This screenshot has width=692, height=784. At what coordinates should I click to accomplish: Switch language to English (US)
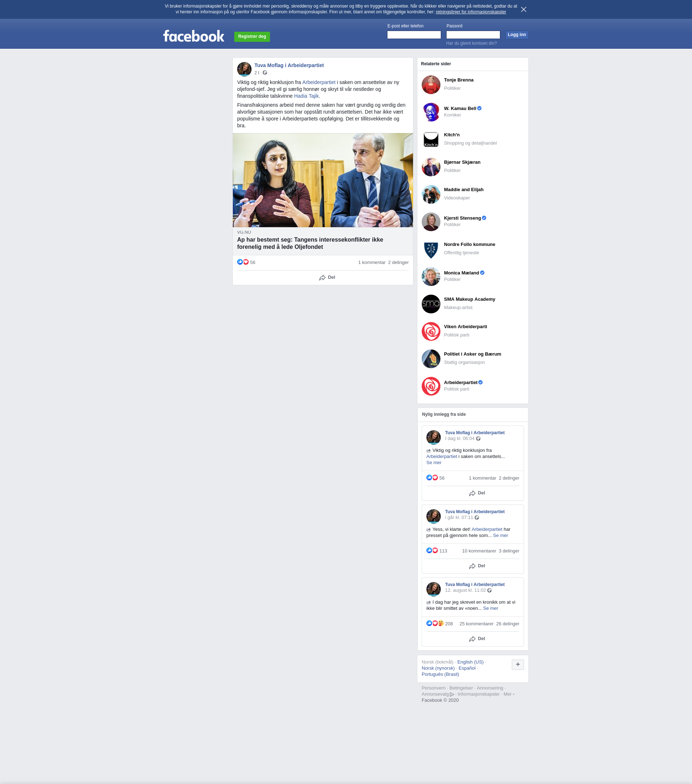coord(470,662)
